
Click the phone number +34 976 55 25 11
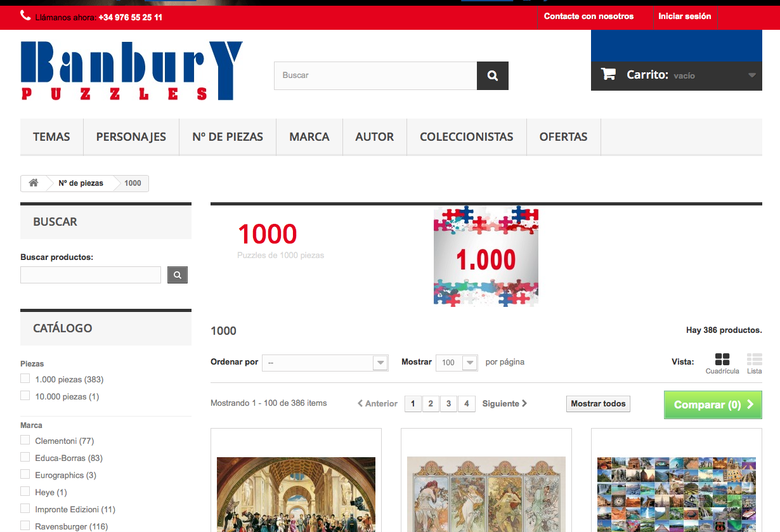[131, 17]
